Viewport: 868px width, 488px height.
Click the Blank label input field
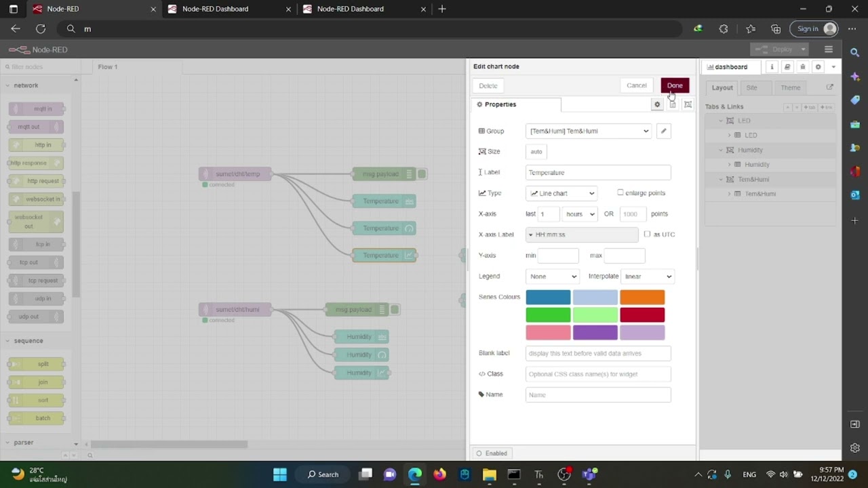tap(598, 353)
